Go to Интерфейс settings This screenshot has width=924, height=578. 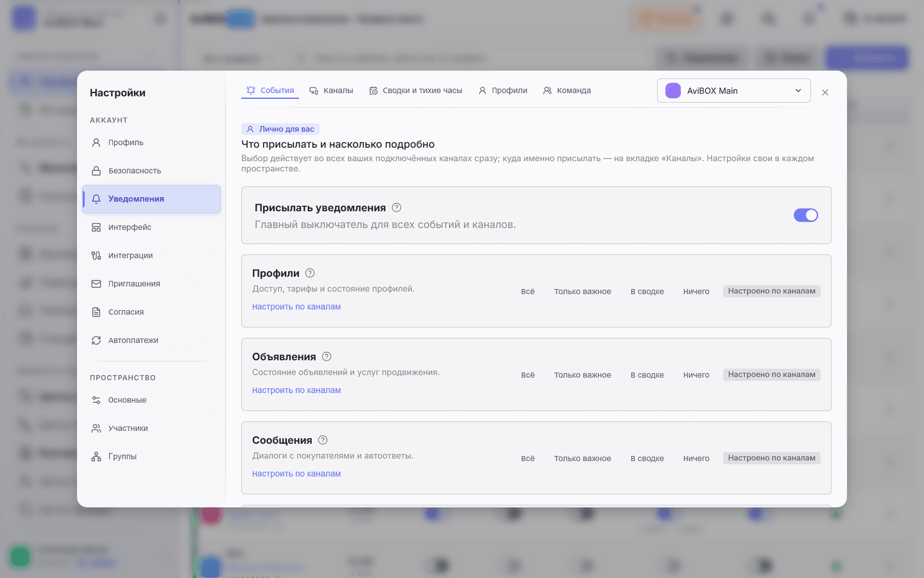pyautogui.click(x=151, y=227)
